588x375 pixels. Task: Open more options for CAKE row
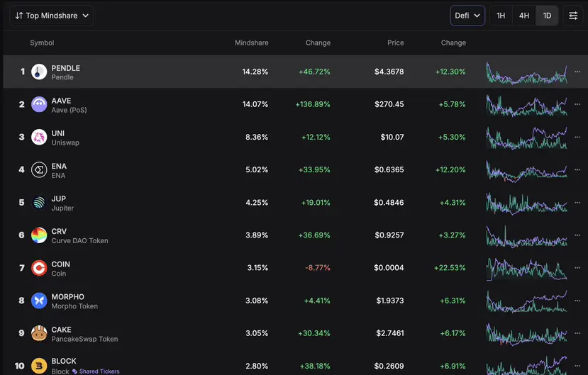(x=577, y=333)
